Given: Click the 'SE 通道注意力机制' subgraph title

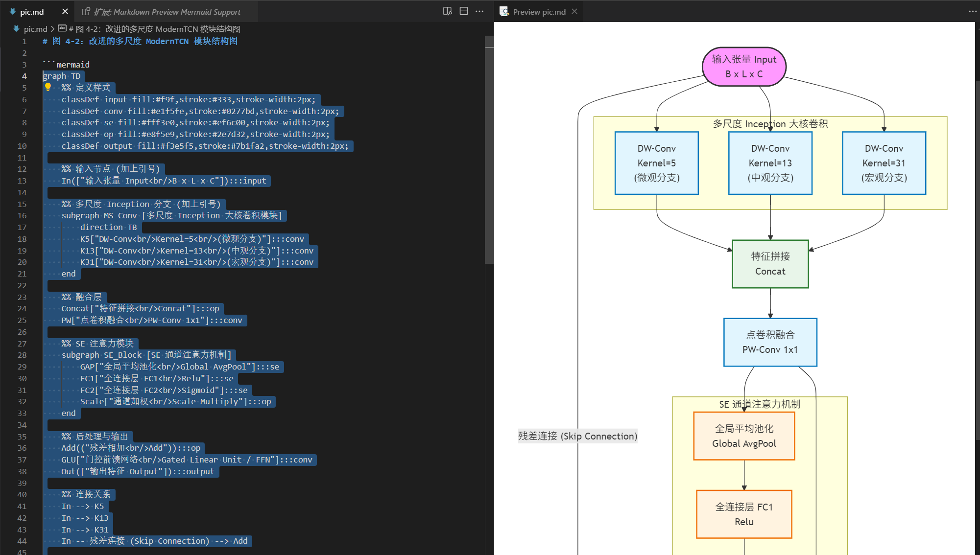Looking at the screenshot, I should pos(760,404).
